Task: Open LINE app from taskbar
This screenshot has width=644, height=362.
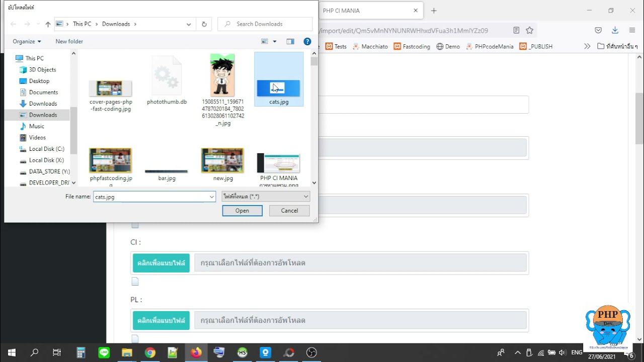Action: (x=104, y=352)
